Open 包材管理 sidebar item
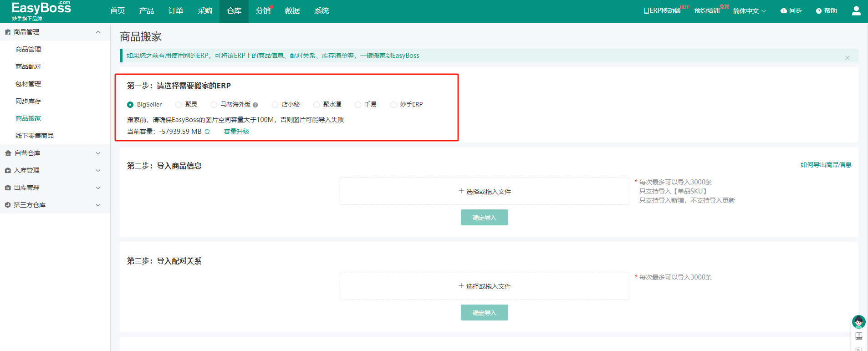Screen dimensions: 868x351 click(28, 84)
